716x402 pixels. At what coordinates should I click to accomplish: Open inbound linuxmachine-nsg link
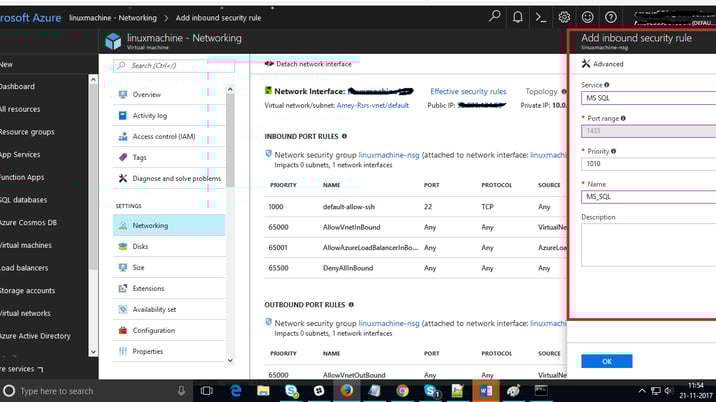[x=389, y=155]
